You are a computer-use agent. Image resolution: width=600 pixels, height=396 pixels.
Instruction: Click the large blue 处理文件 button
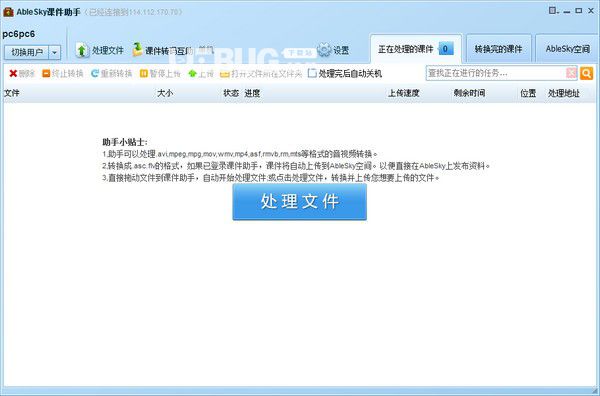pyautogui.click(x=300, y=202)
